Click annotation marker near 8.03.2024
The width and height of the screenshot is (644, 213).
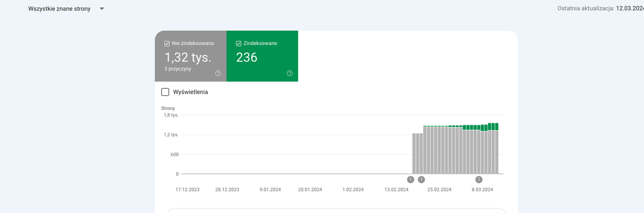point(479,179)
